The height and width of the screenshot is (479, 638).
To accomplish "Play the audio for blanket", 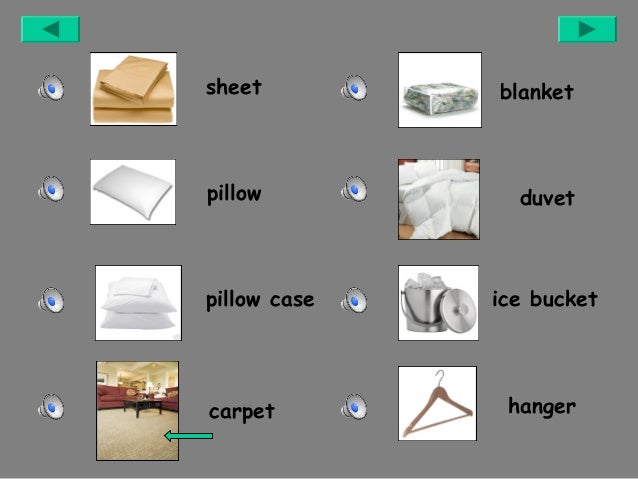I will click(x=354, y=87).
